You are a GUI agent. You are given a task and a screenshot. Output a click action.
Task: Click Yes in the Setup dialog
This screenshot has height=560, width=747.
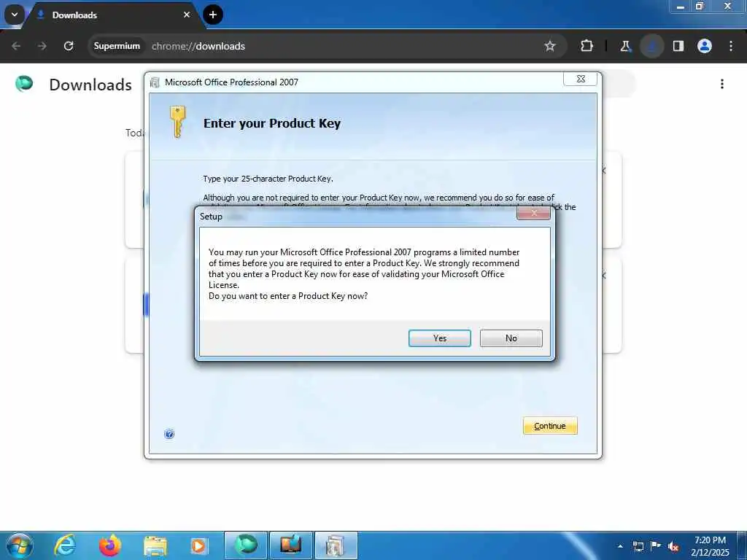(439, 338)
